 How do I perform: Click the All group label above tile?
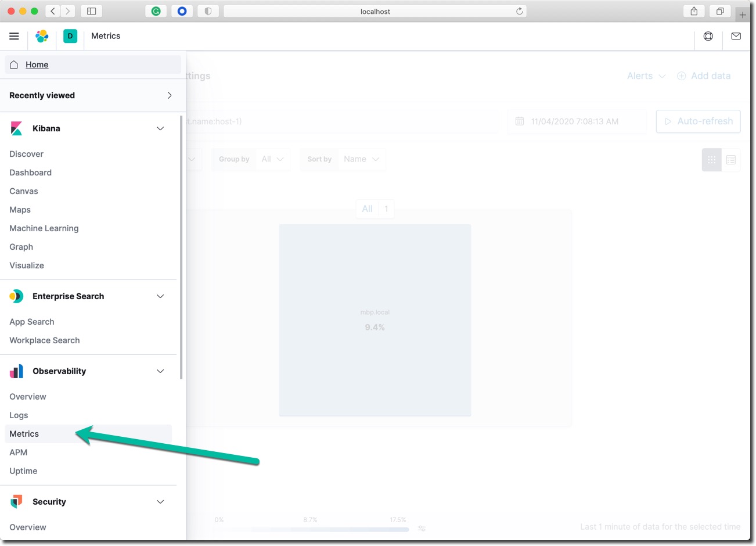367,209
